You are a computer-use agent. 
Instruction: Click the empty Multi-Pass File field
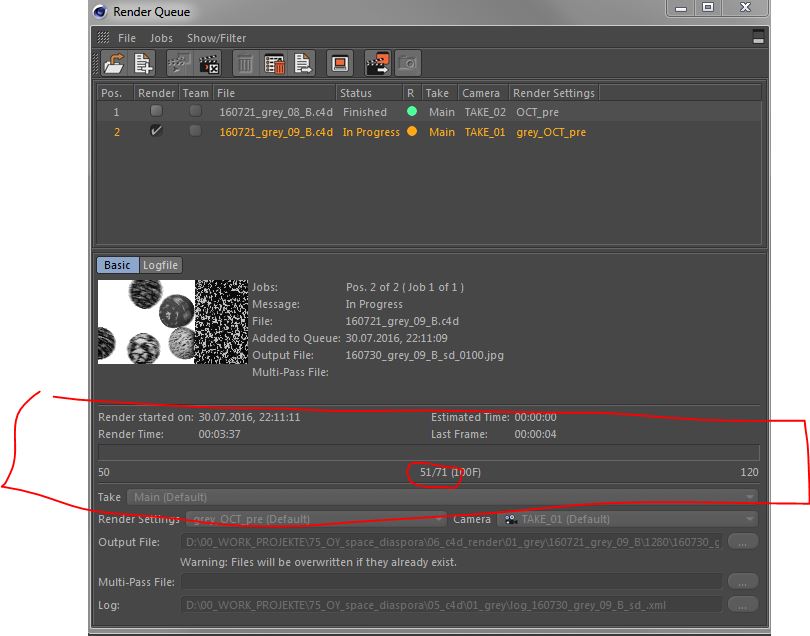tap(451, 581)
